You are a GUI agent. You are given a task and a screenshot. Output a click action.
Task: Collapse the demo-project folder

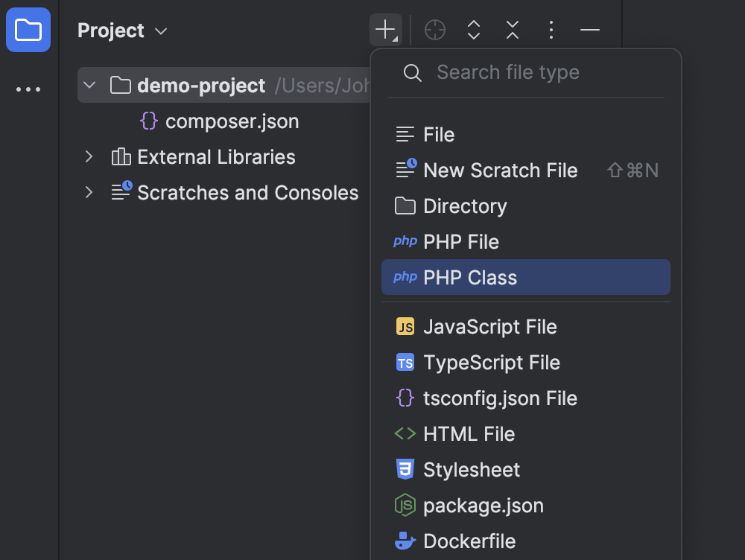89,85
